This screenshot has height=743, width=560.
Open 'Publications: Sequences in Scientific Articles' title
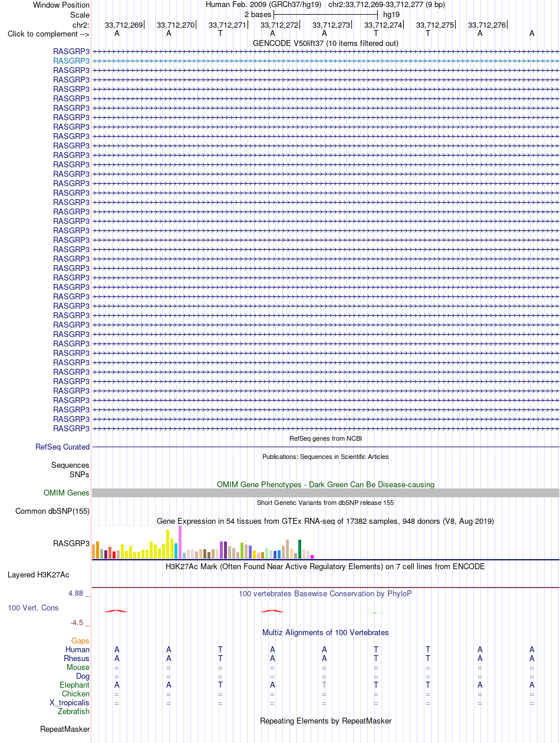[x=325, y=457]
